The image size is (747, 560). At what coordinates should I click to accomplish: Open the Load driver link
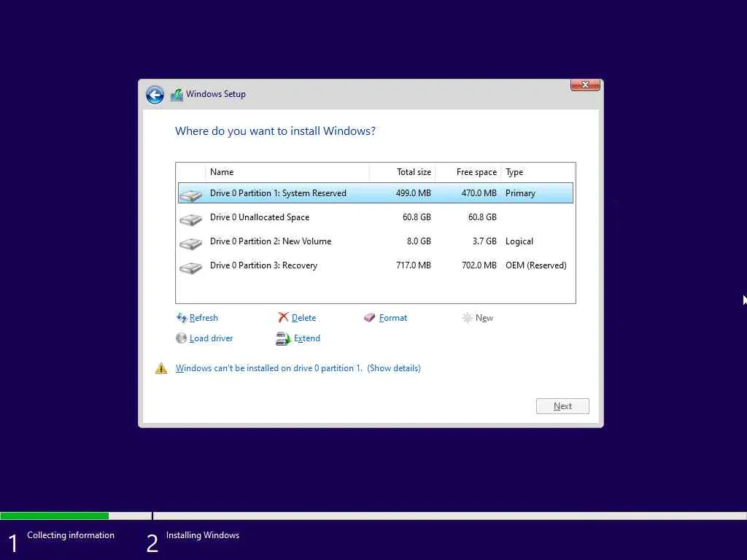tap(211, 338)
